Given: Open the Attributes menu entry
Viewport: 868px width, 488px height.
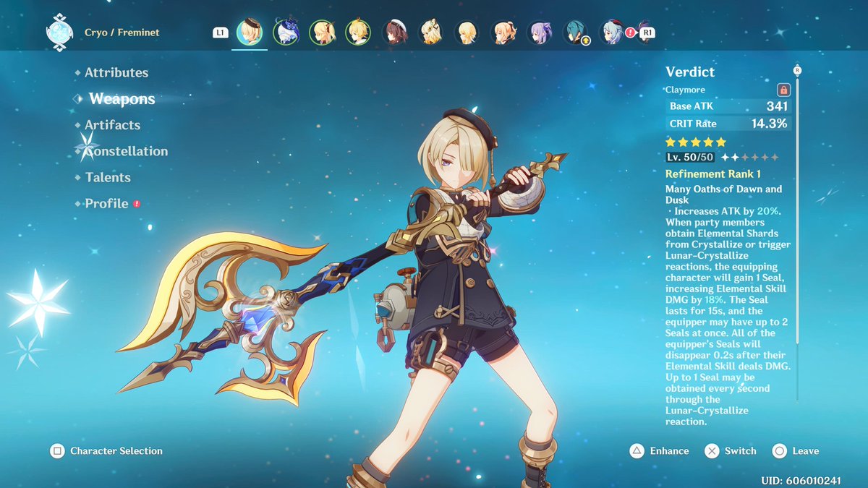Looking at the screenshot, I should [x=116, y=72].
